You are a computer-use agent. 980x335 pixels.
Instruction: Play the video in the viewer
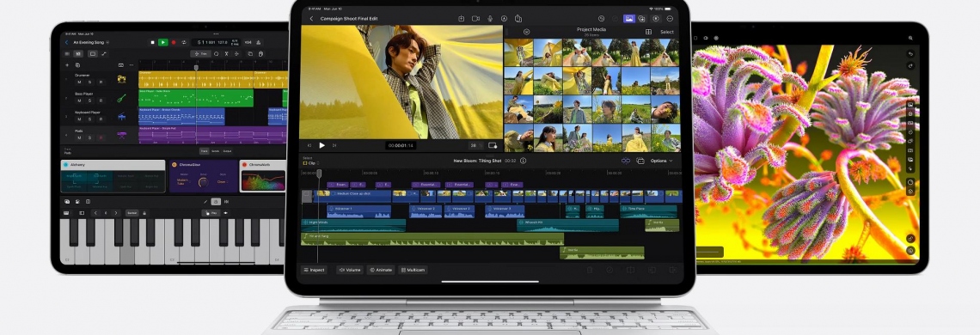coord(322,145)
